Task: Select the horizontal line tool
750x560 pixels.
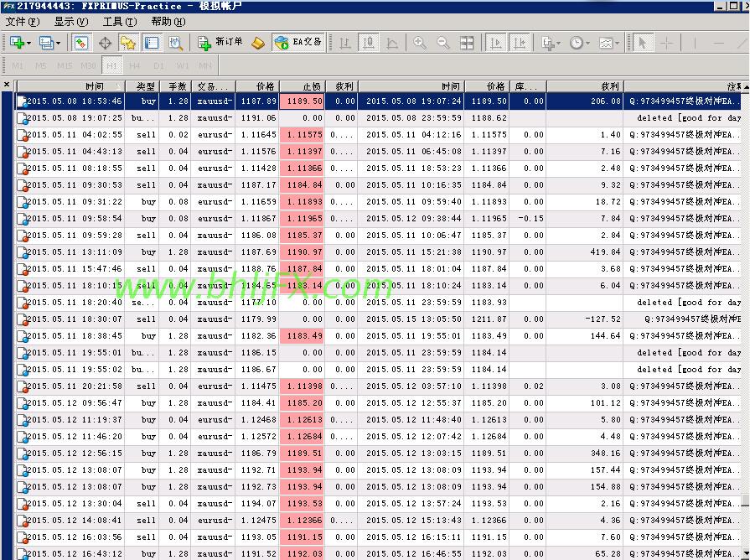Action: [x=718, y=43]
